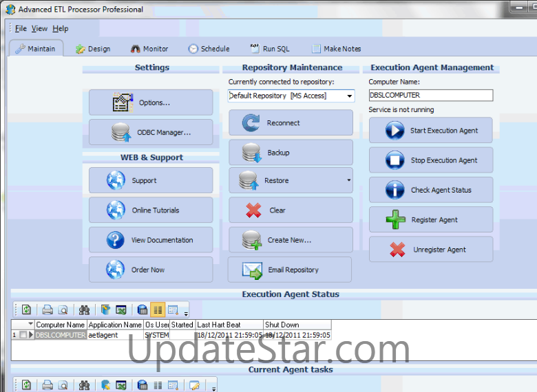
Task: Select the aetlagent cell
Action: (x=115, y=335)
